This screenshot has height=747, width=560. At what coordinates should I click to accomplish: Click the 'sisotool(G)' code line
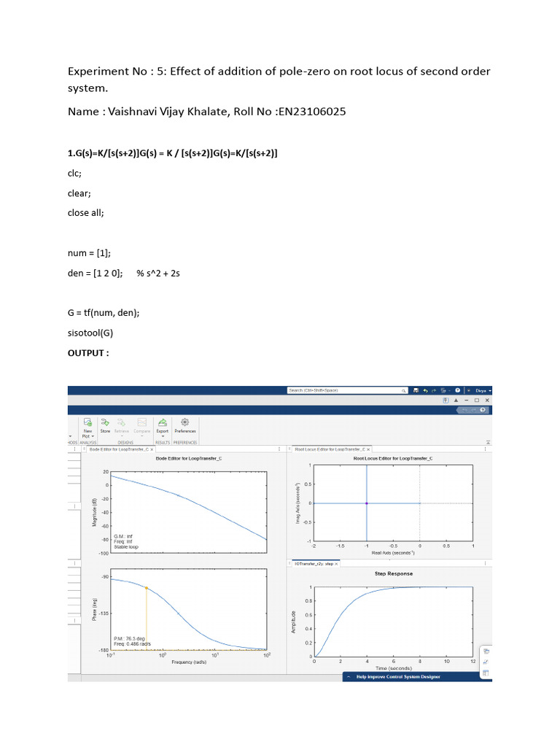(x=90, y=333)
